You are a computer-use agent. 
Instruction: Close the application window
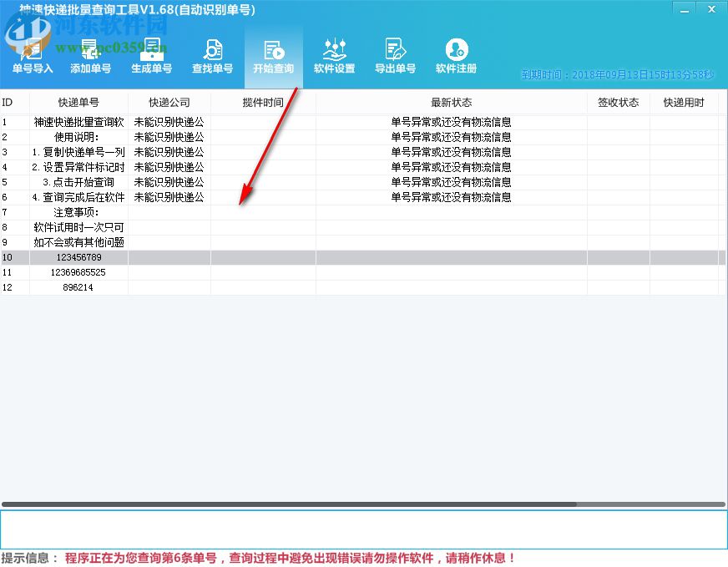click(711, 9)
